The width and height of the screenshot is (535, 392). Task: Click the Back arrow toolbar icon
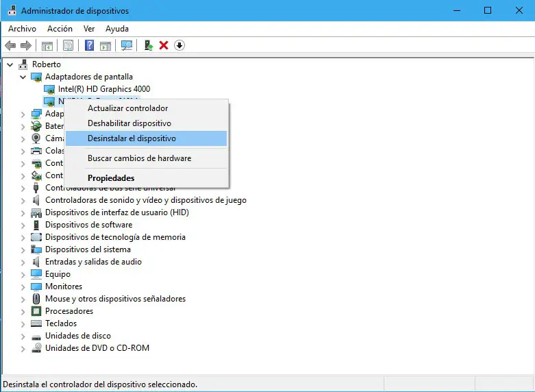pos(10,45)
